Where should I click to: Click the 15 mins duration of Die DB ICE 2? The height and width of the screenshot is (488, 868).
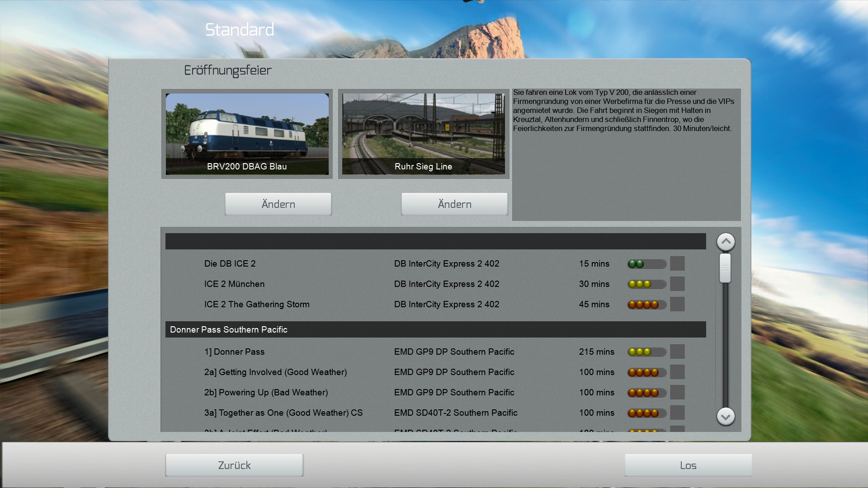(x=594, y=263)
